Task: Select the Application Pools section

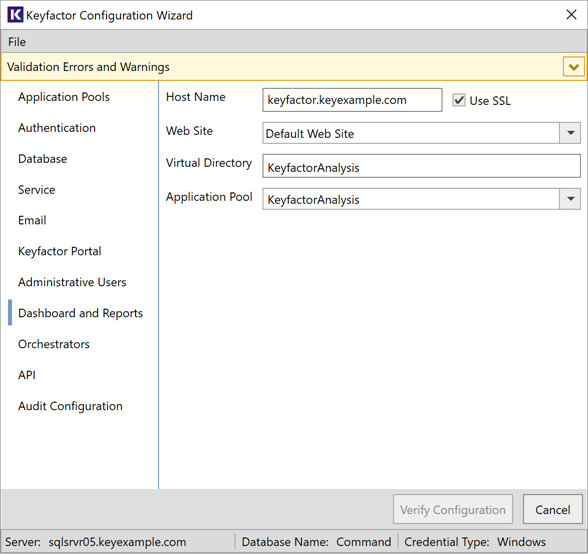Action: [64, 97]
